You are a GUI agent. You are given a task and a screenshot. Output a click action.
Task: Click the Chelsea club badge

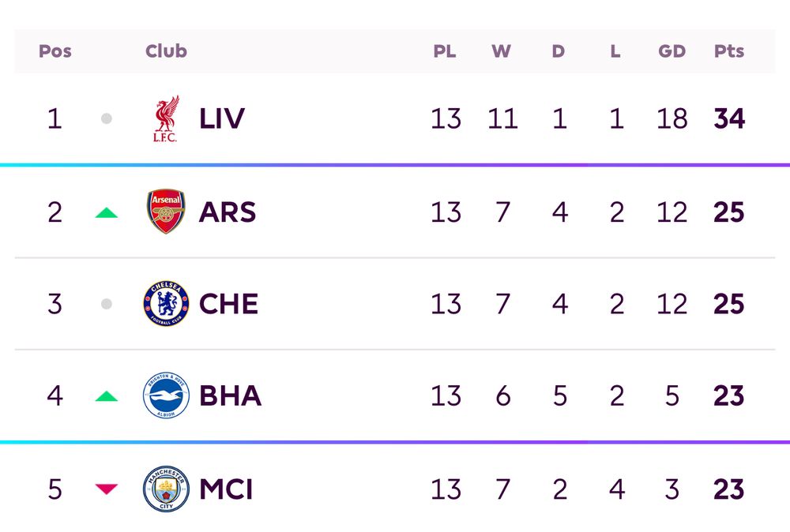tap(166, 304)
